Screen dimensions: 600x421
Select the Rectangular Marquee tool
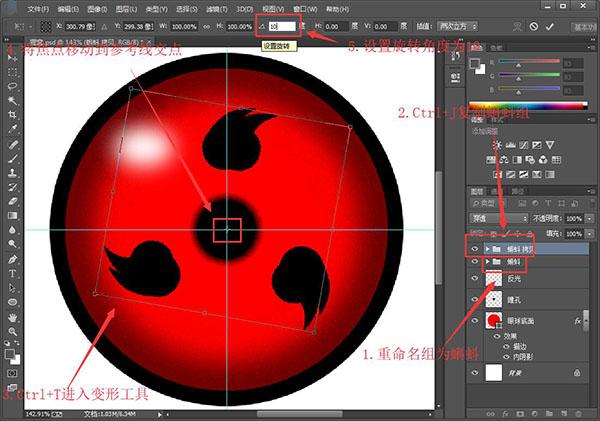pyautogui.click(x=12, y=72)
